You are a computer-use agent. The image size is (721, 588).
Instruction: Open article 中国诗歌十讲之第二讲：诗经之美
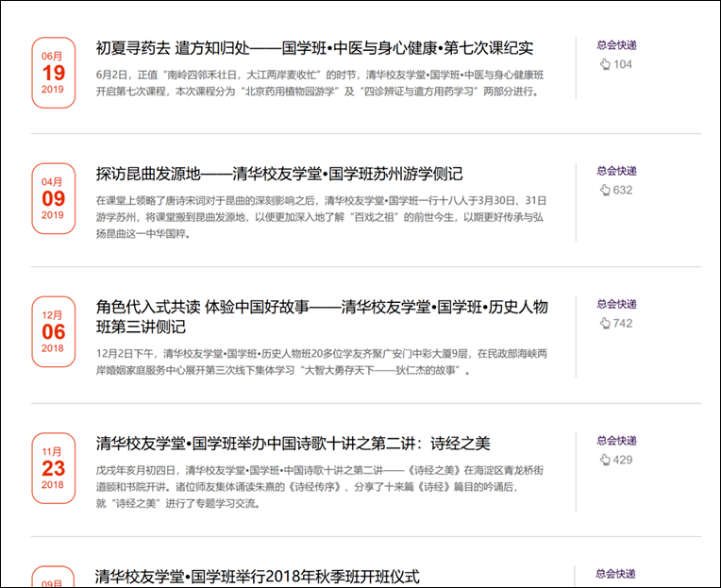tap(293, 444)
